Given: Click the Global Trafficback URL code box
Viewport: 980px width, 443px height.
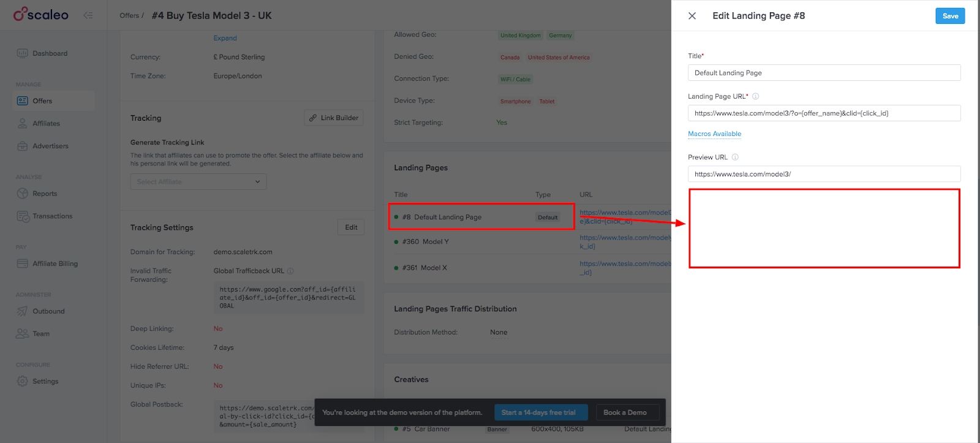Looking at the screenshot, I should click(x=288, y=298).
